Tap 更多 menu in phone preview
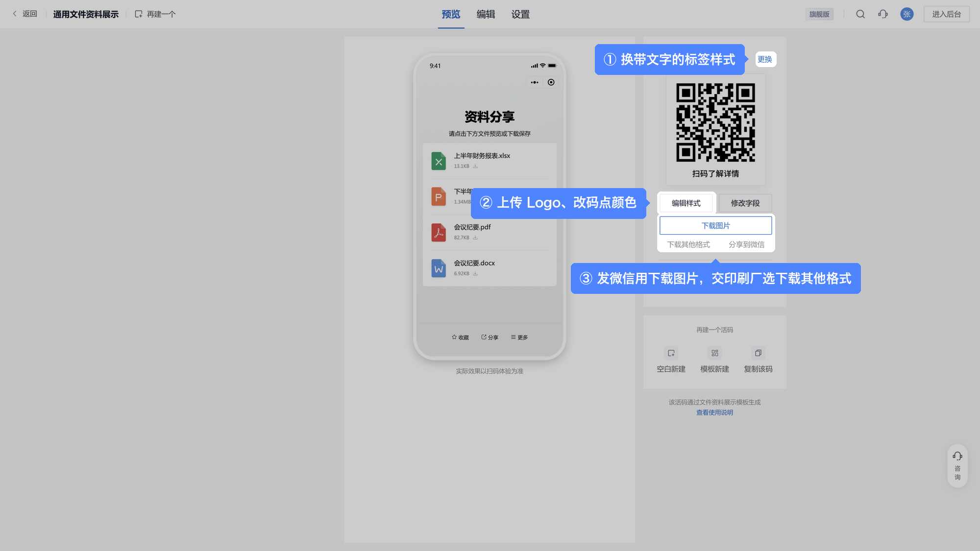 (519, 337)
